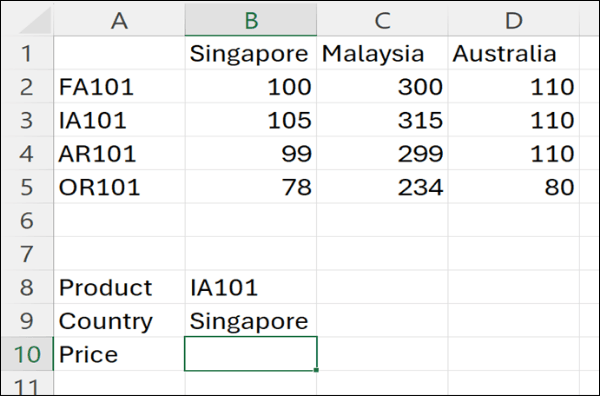
Task: Click the IA101 Australia cell showing 110
Action: click(x=514, y=120)
